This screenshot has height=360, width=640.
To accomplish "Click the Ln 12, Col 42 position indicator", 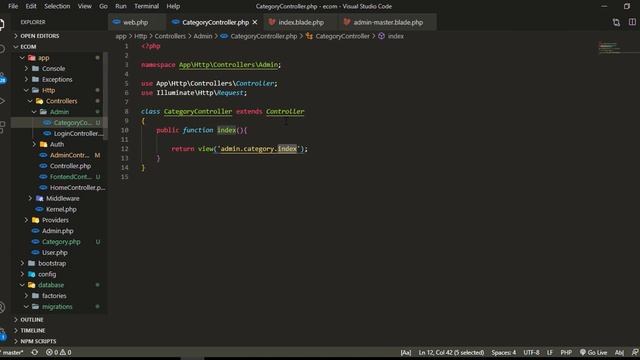I will 451,352.
